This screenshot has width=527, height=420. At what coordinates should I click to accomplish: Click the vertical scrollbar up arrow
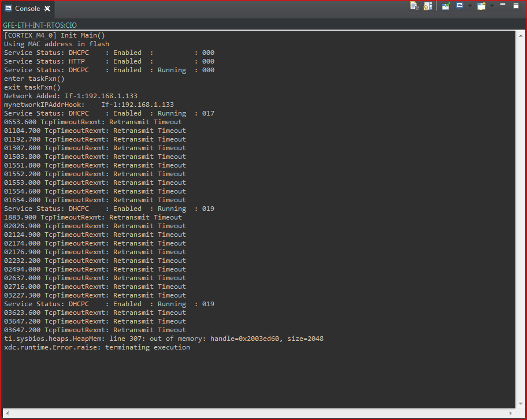click(x=521, y=36)
